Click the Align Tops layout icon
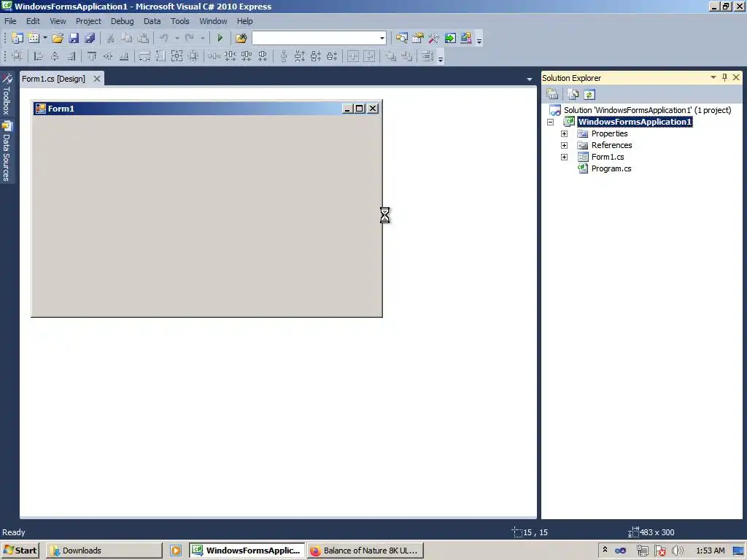 (x=92, y=56)
